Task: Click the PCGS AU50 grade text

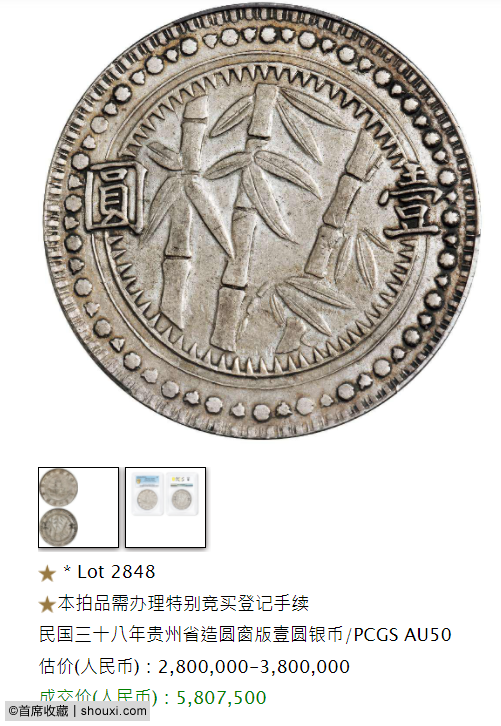Action: (402, 635)
